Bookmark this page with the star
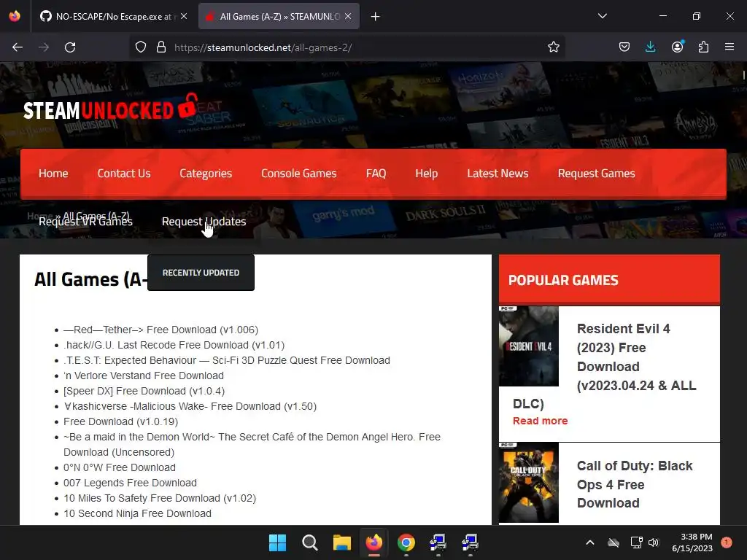This screenshot has height=560, width=747. click(553, 47)
